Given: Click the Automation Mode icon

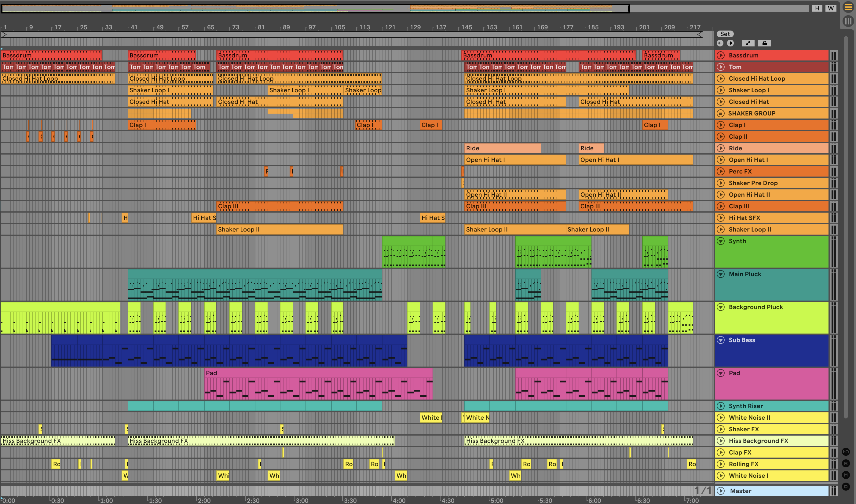Looking at the screenshot, I should point(748,43).
